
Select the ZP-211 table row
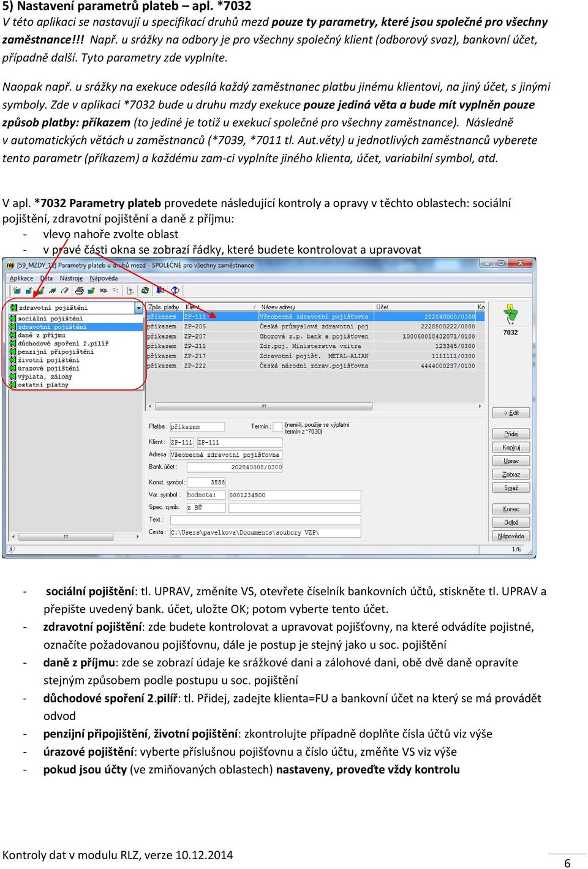click(x=315, y=346)
